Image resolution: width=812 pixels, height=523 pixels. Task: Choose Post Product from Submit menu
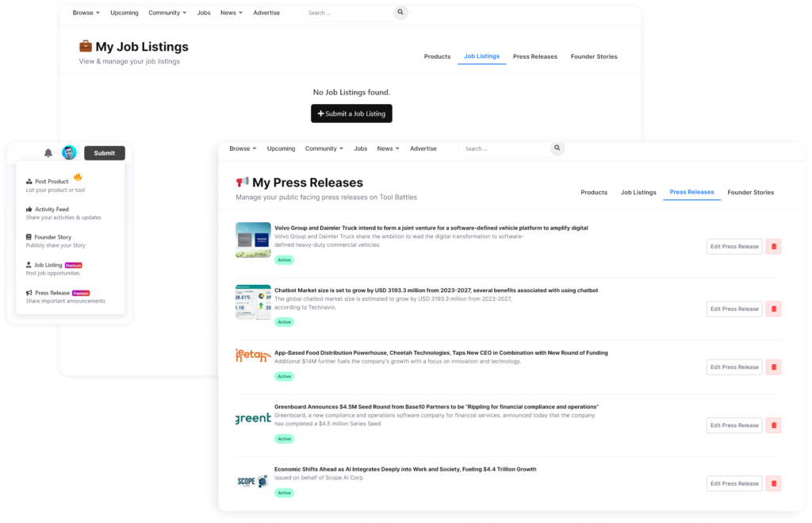point(56,185)
